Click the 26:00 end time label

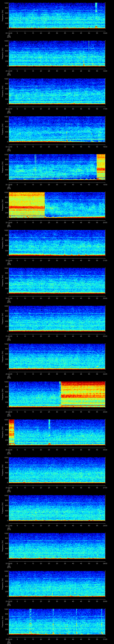tap(105, 450)
